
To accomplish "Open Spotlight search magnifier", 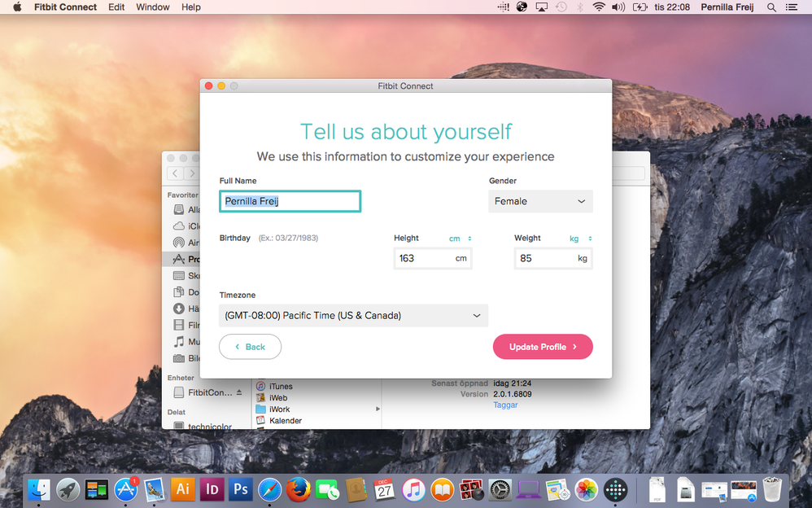I will tap(771, 7).
